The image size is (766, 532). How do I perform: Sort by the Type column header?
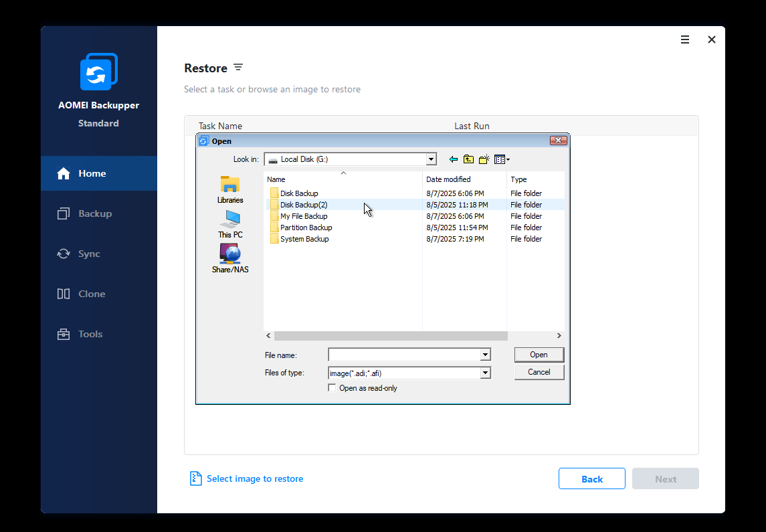[x=536, y=179]
